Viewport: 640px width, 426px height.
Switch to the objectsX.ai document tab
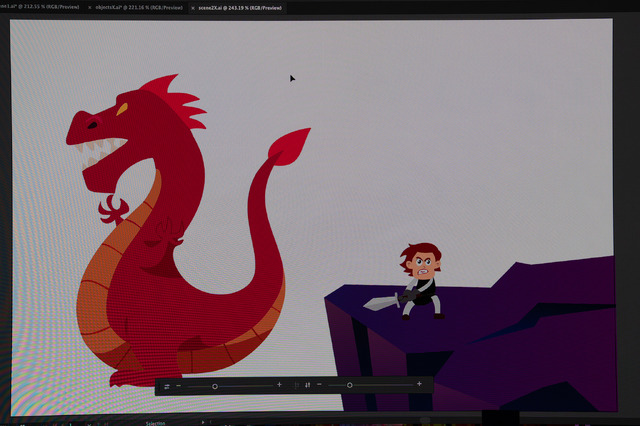pos(139,8)
